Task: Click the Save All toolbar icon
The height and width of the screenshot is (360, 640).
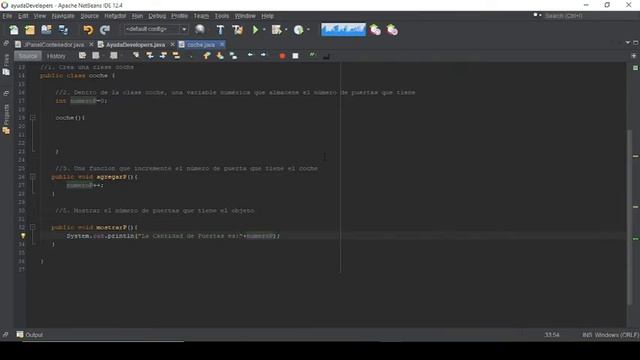Action: click(x=63, y=30)
